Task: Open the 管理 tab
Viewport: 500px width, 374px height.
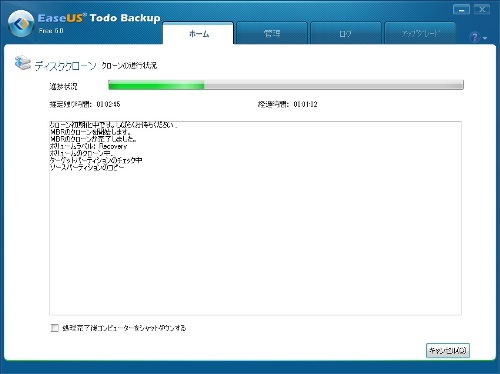Action: (272, 33)
